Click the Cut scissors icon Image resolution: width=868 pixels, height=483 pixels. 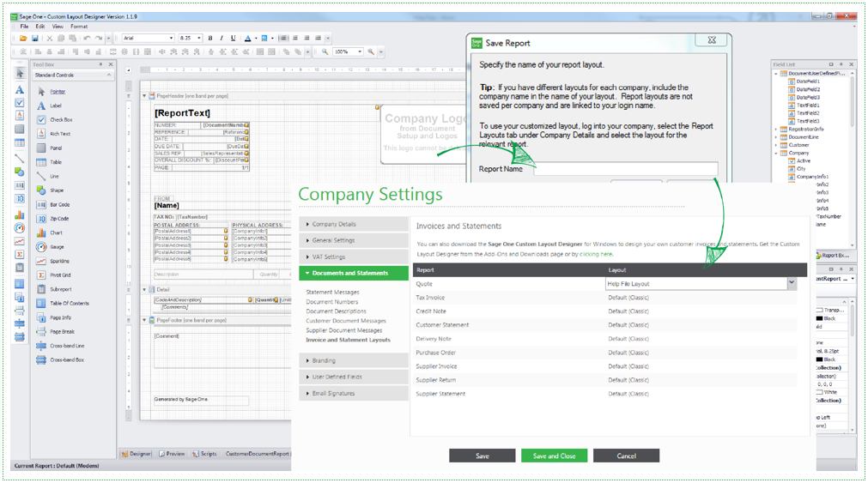point(49,38)
